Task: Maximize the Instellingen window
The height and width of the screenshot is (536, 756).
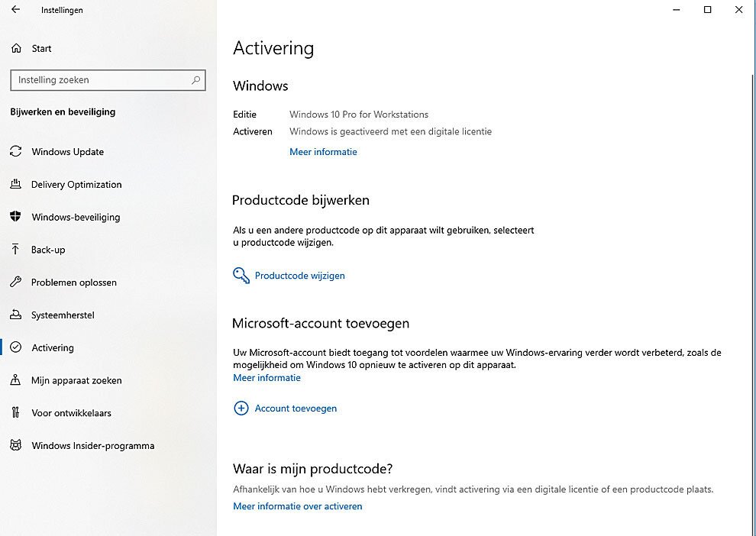Action: (x=707, y=10)
